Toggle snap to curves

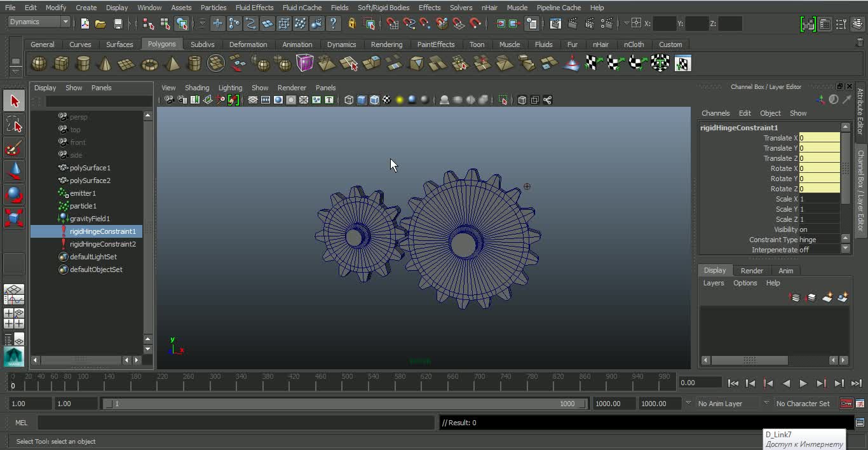[409, 24]
